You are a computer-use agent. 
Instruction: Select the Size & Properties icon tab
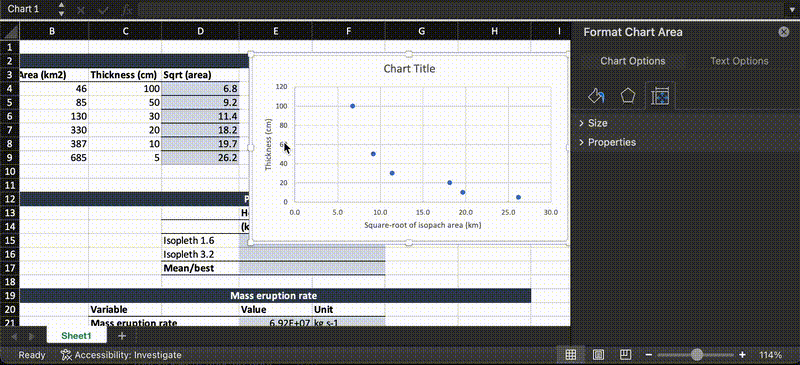(x=660, y=96)
